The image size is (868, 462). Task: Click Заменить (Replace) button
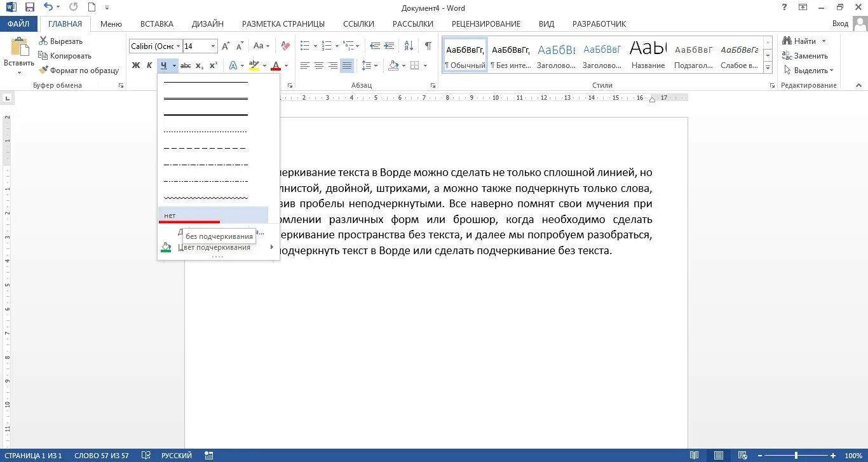coord(806,56)
